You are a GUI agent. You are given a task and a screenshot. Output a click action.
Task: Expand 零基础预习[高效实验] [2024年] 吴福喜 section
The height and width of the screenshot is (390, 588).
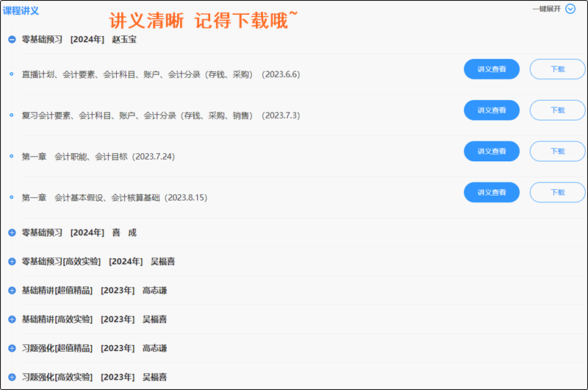coord(12,262)
